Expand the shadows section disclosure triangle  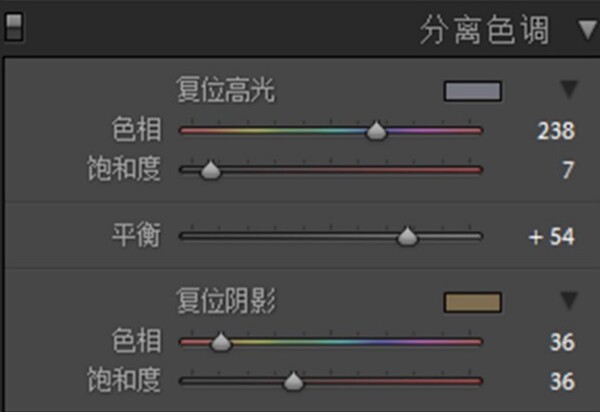point(569,300)
